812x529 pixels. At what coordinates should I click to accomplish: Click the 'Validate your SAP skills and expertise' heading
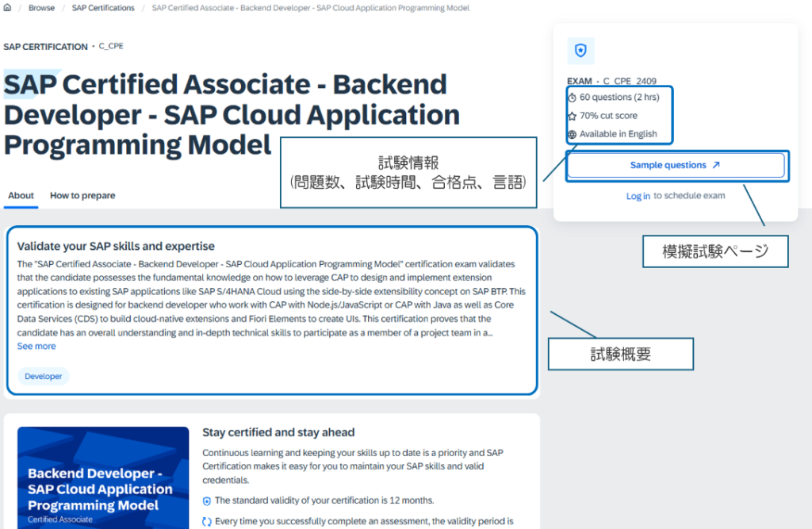tap(116, 246)
